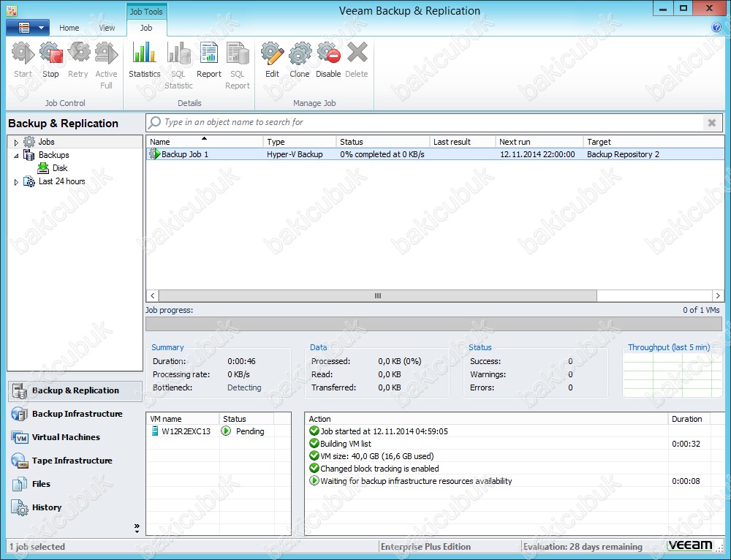731x560 pixels.
Task: Select Last 24 hours in tree
Action: click(x=61, y=181)
